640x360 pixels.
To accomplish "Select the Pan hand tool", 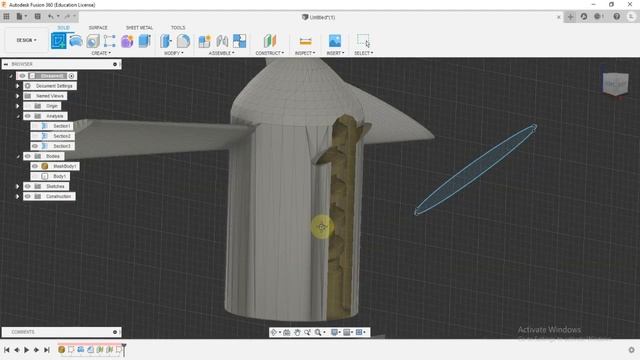I will [x=297, y=333].
